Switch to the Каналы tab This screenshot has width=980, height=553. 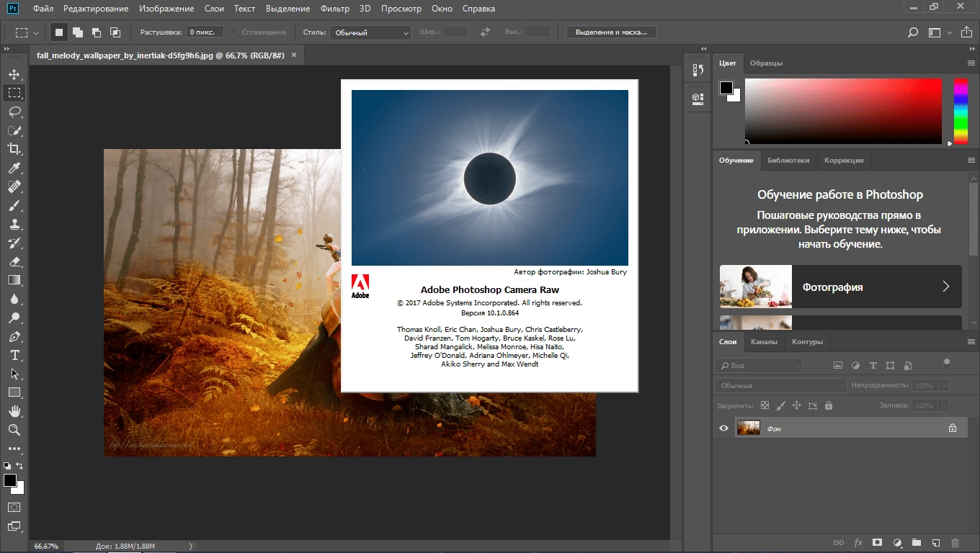click(x=764, y=342)
